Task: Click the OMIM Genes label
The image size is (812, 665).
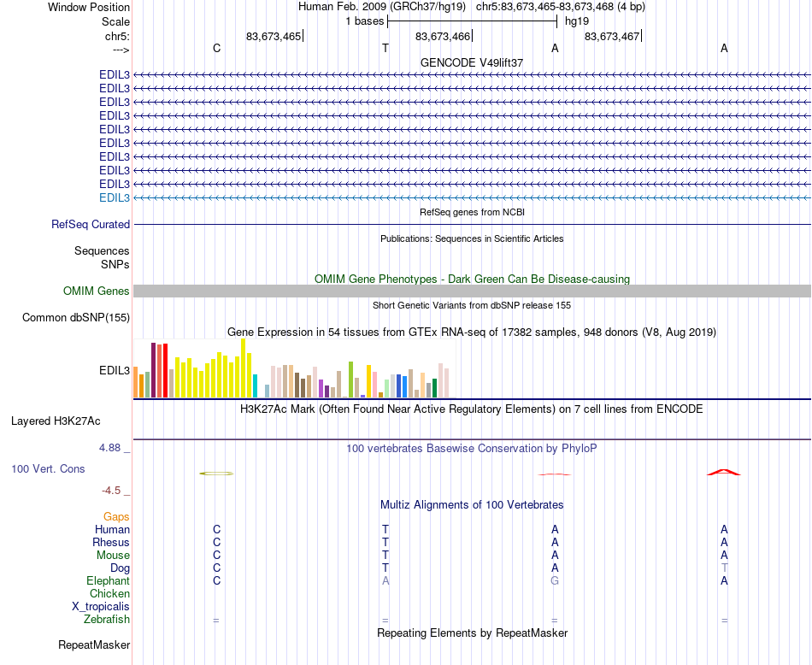Action: pos(97,291)
